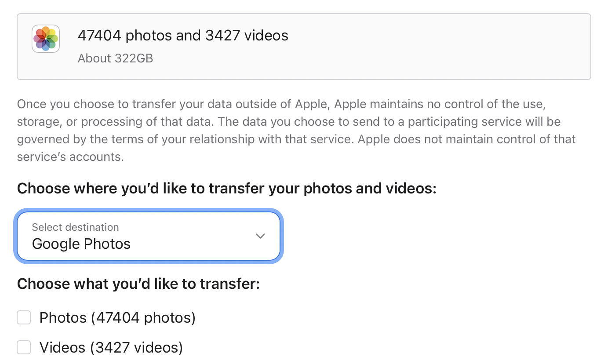The width and height of the screenshot is (604, 364).
Task: Enable the Videos (3427 videos) checkbox
Action: pos(24,348)
